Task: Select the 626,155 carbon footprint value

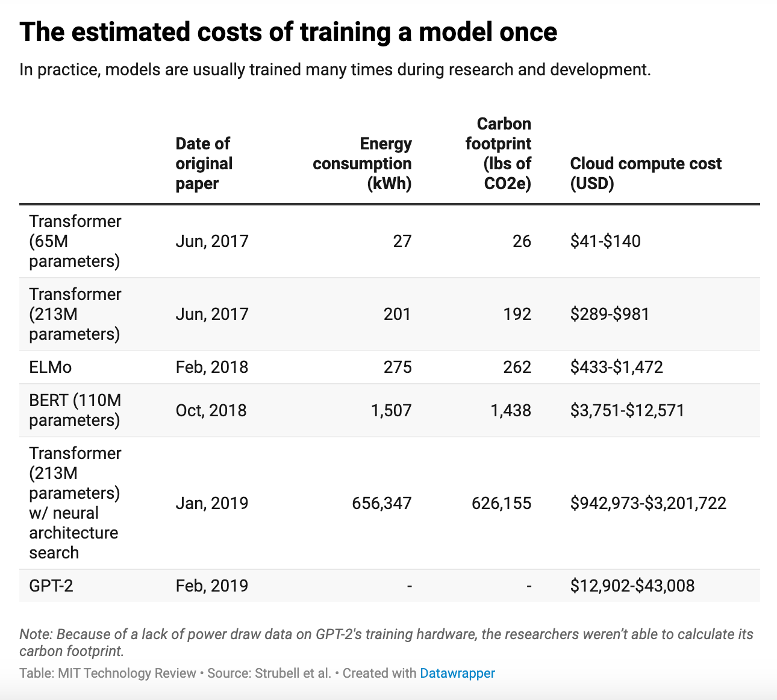Action: point(501,503)
